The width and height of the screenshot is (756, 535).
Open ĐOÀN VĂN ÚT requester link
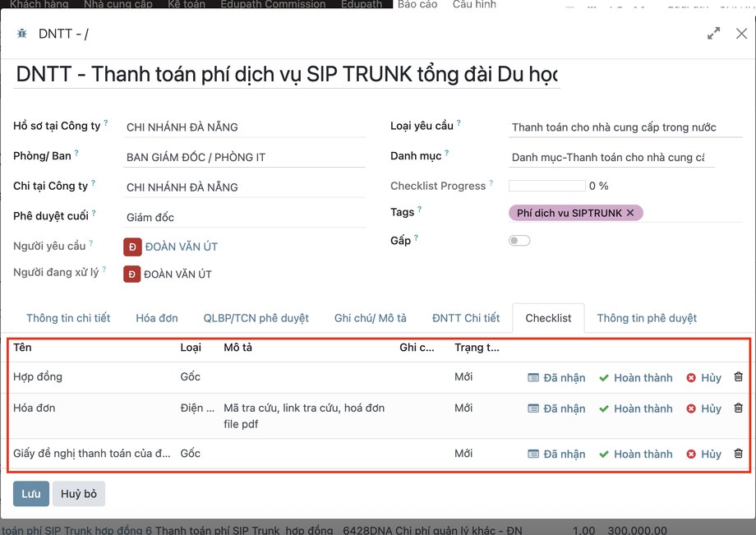[182, 247]
